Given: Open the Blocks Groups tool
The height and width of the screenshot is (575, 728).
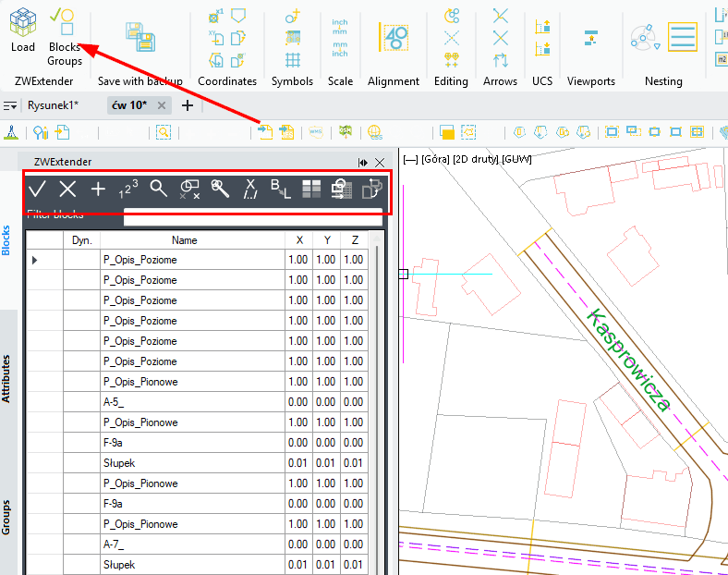Looking at the screenshot, I should pyautogui.click(x=65, y=37).
